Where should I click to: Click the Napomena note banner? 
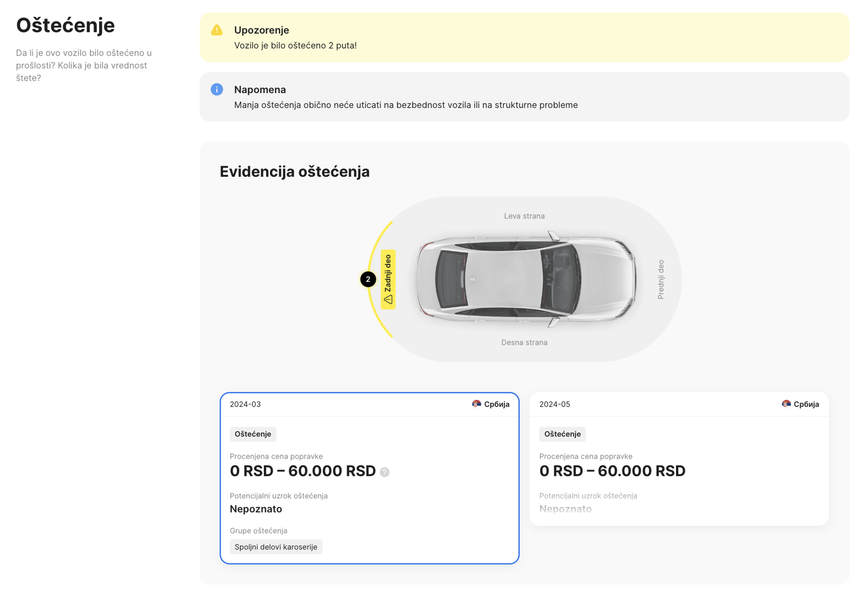pyautogui.click(x=524, y=97)
